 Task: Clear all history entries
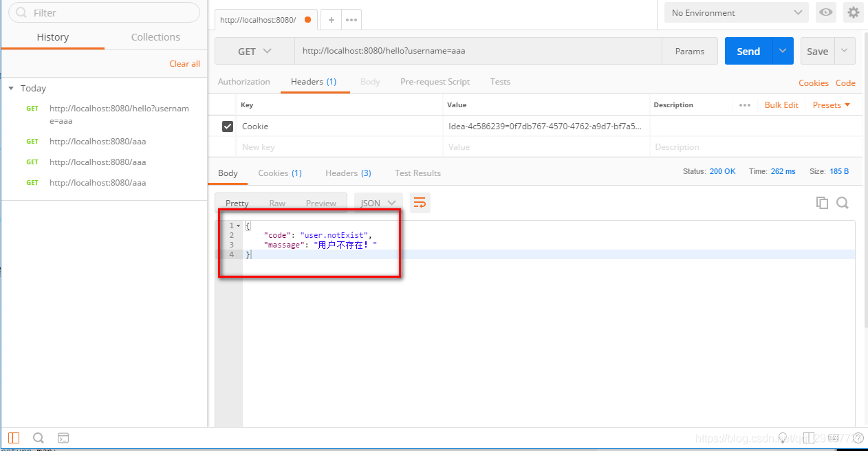184,64
